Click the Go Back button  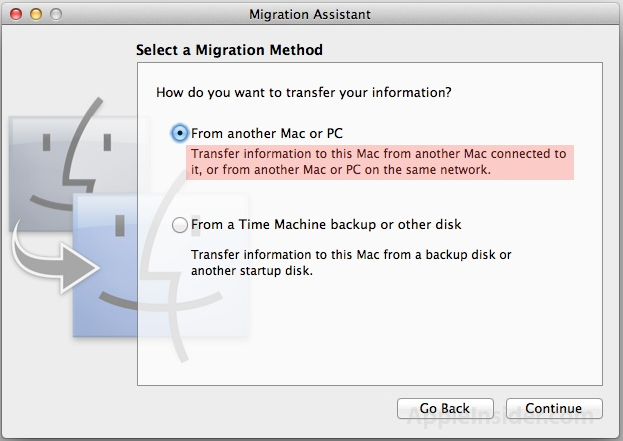[x=445, y=408]
